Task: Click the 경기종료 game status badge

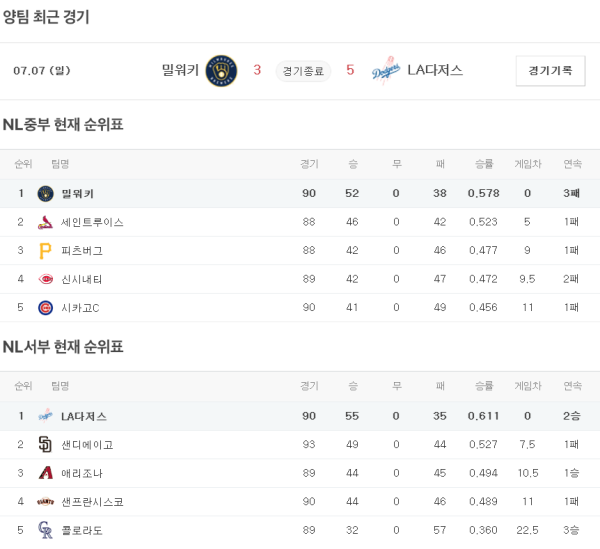Action: [303, 71]
